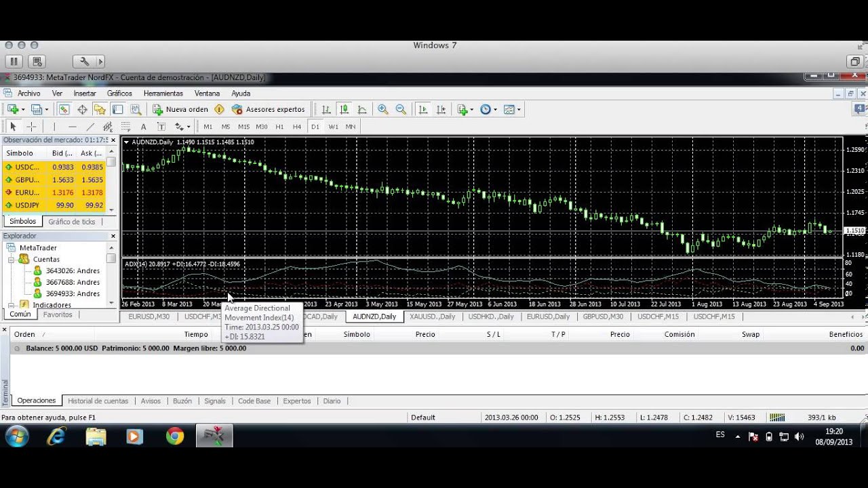The image size is (868, 488).
Task: Zoom in the chart with magnifier plus
Action: tap(383, 109)
